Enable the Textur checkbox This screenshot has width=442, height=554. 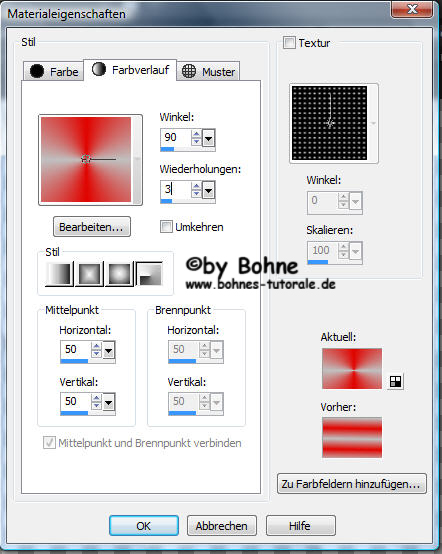coord(289,43)
